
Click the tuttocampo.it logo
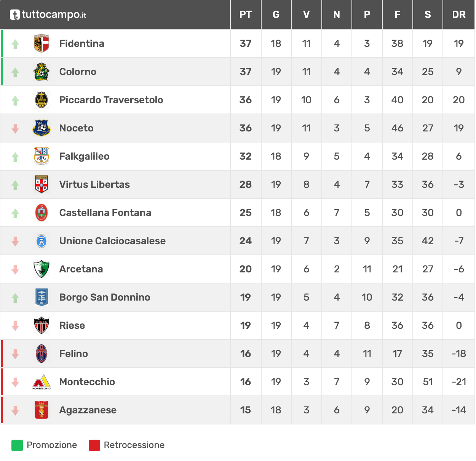pos(48,15)
